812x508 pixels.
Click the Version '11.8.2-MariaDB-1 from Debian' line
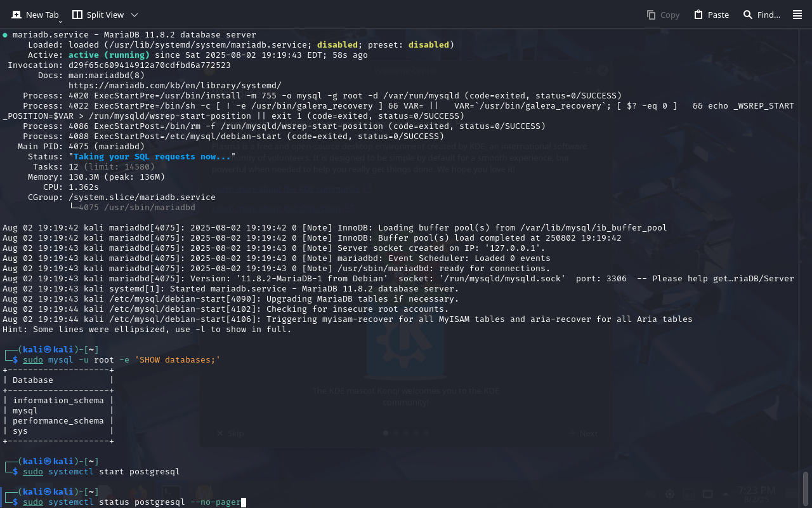pyautogui.click(x=398, y=278)
